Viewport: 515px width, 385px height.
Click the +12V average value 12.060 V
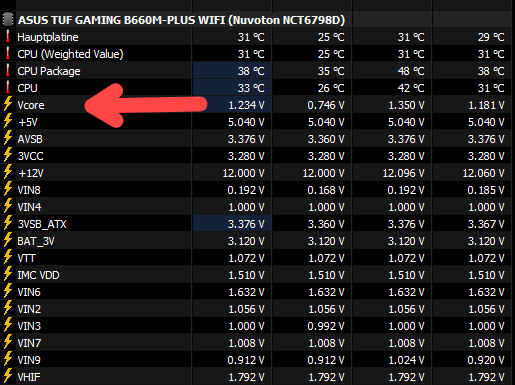tap(484, 173)
